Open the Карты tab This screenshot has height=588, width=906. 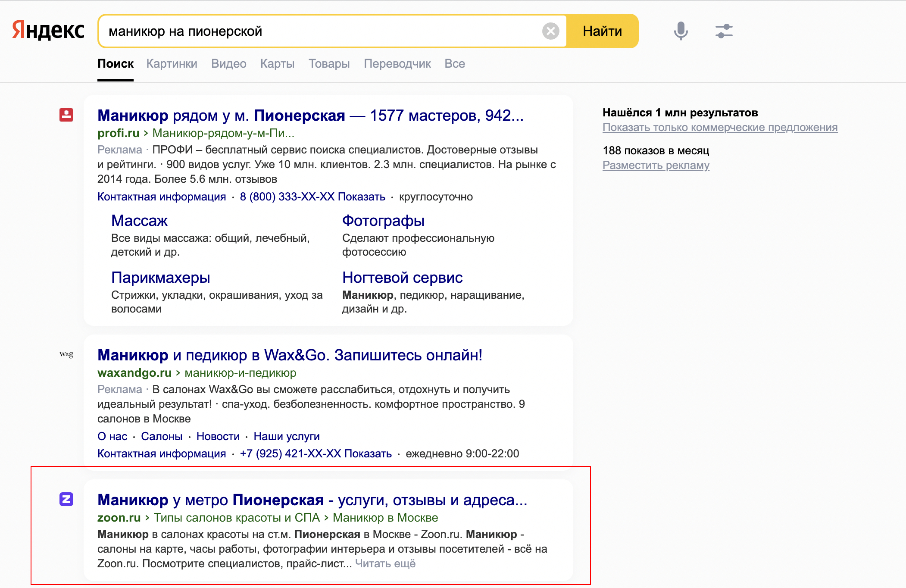277,64
